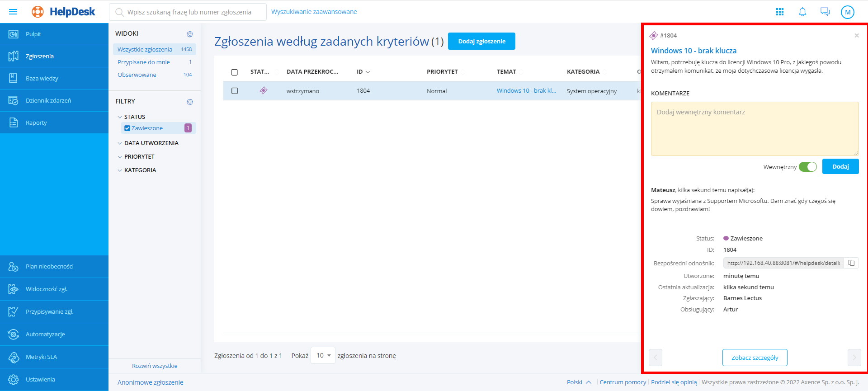868x391 pixels.
Task: Click the internal comment text area
Action: coord(755,129)
